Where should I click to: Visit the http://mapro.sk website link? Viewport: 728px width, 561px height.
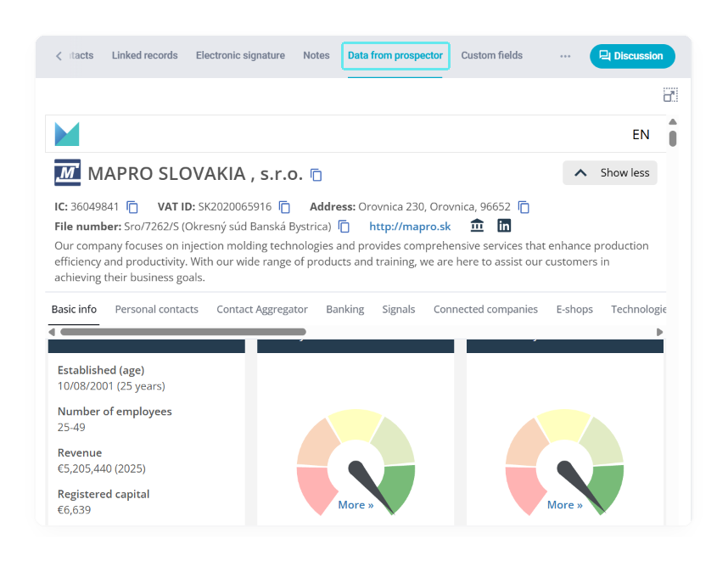(x=410, y=227)
